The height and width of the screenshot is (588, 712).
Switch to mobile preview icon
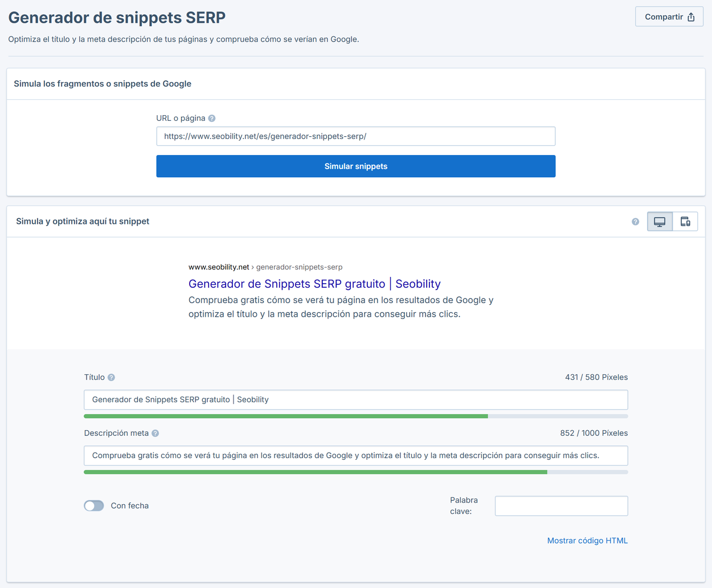click(x=685, y=222)
